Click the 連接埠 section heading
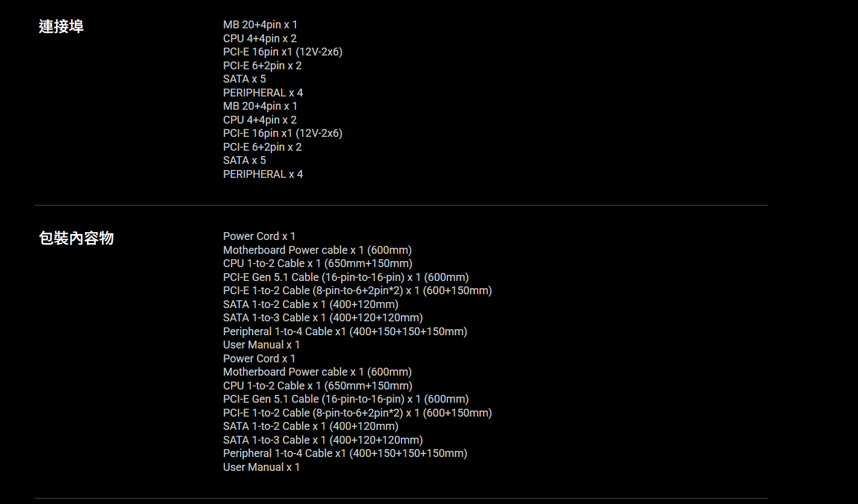This screenshot has width=858, height=504. 61,27
